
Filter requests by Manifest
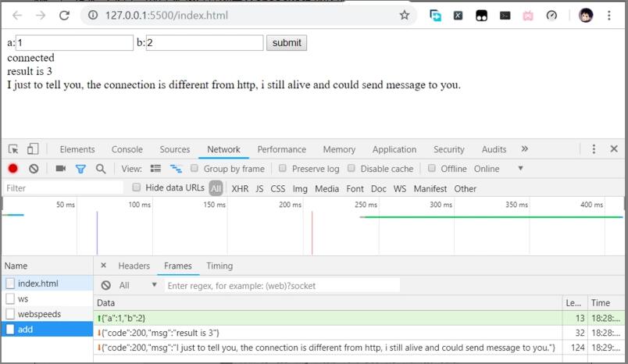point(430,188)
